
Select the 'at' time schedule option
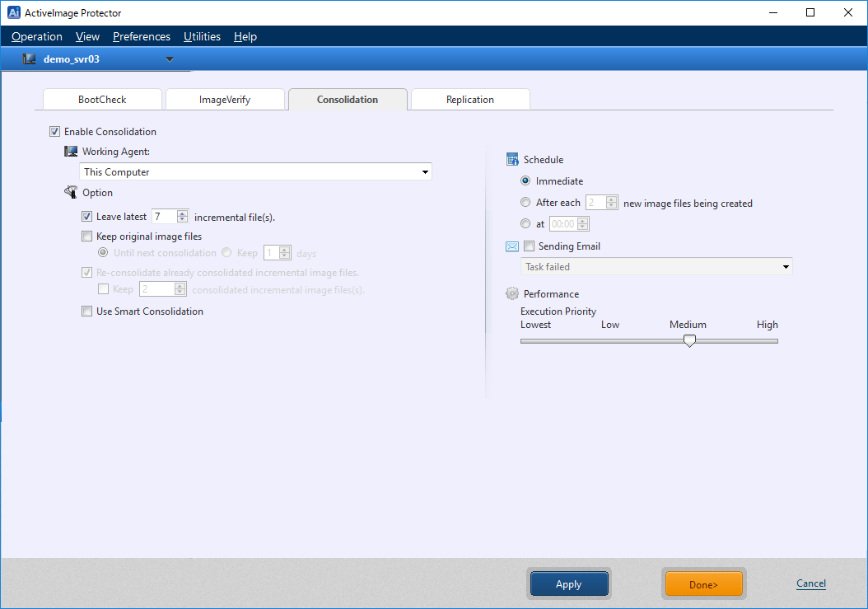point(525,224)
